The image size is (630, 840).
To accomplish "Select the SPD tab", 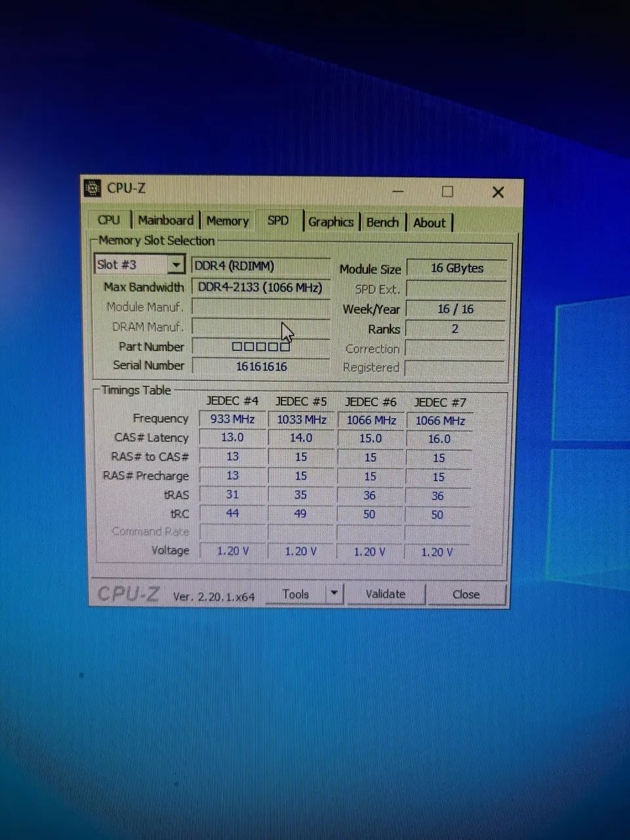I will point(278,220).
